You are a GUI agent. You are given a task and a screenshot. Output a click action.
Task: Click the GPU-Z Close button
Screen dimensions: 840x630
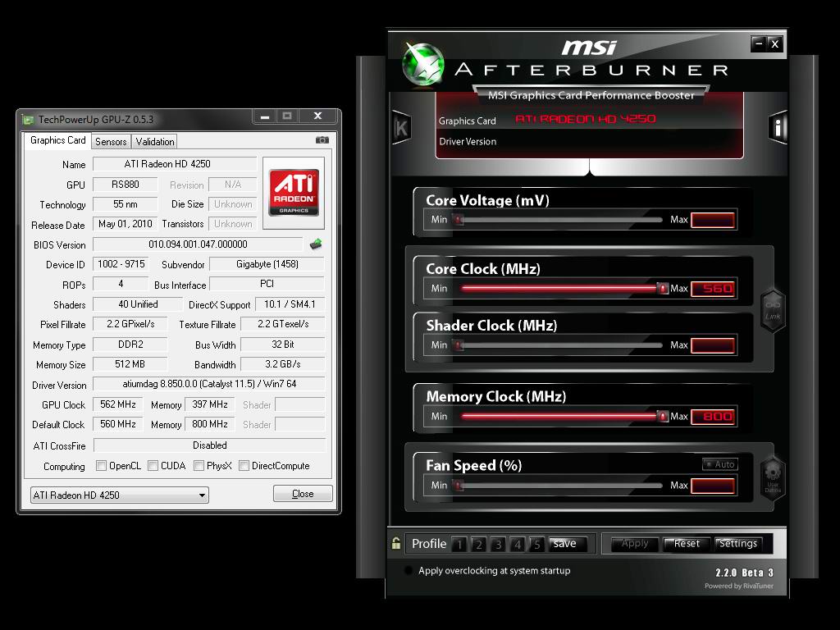coord(303,494)
